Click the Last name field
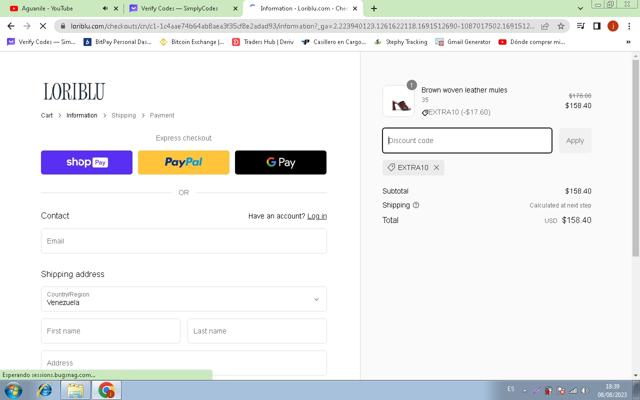 click(x=257, y=331)
